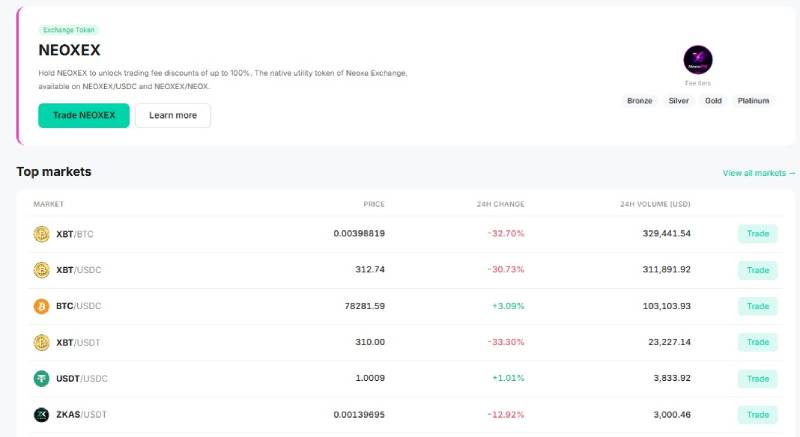Click the price 1.0009
Image resolution: width=800 pixels, height=437 pixels.
370,378
